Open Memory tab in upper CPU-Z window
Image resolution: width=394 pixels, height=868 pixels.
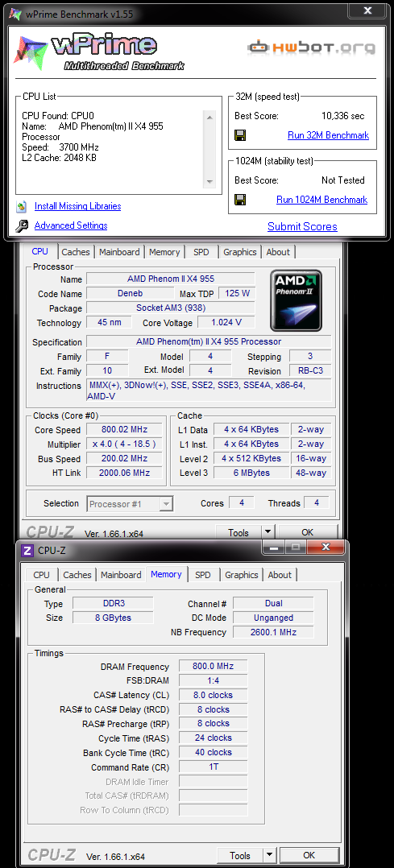coord(164,252)
